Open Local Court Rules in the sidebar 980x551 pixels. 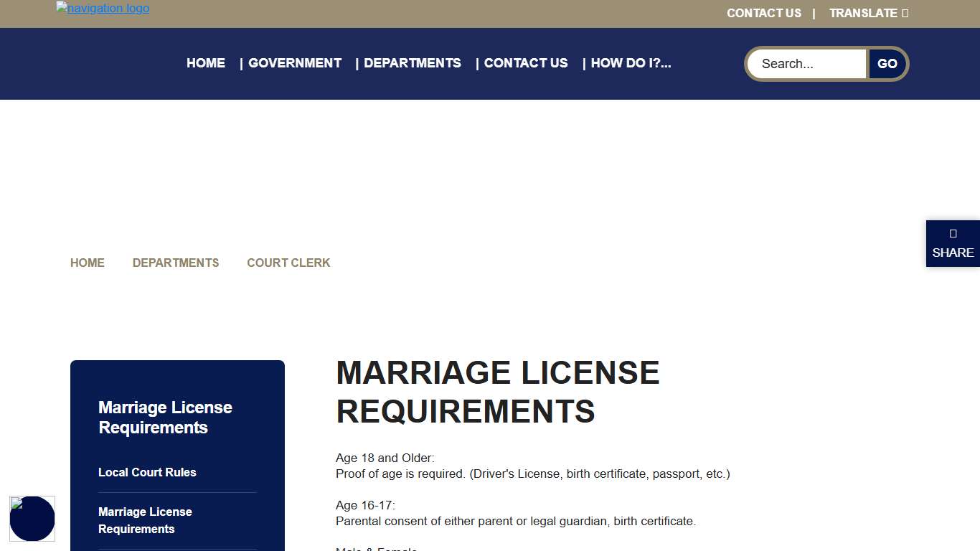147,472
